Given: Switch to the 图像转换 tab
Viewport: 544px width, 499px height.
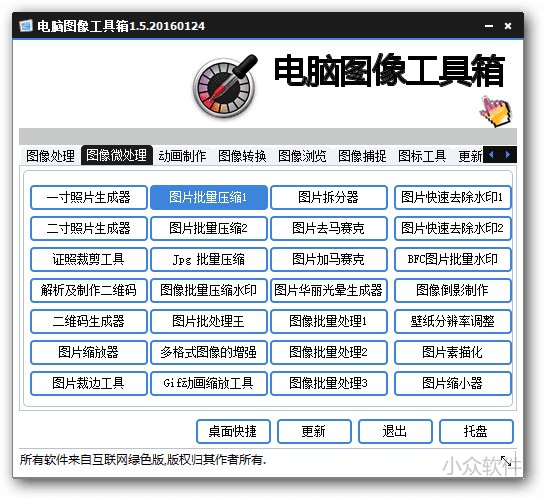Looking at the screenshot, I should (242, 156).
